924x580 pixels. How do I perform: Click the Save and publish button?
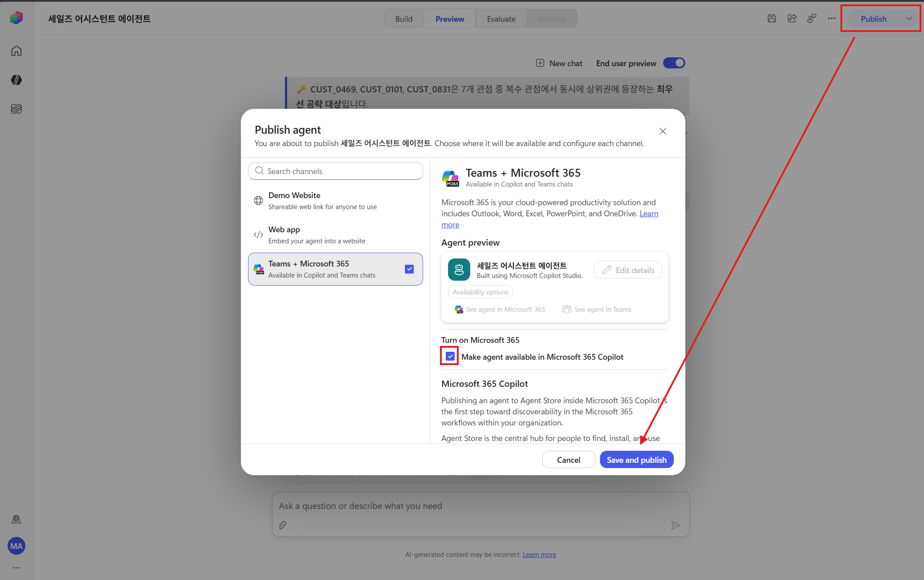pos(637,460)
